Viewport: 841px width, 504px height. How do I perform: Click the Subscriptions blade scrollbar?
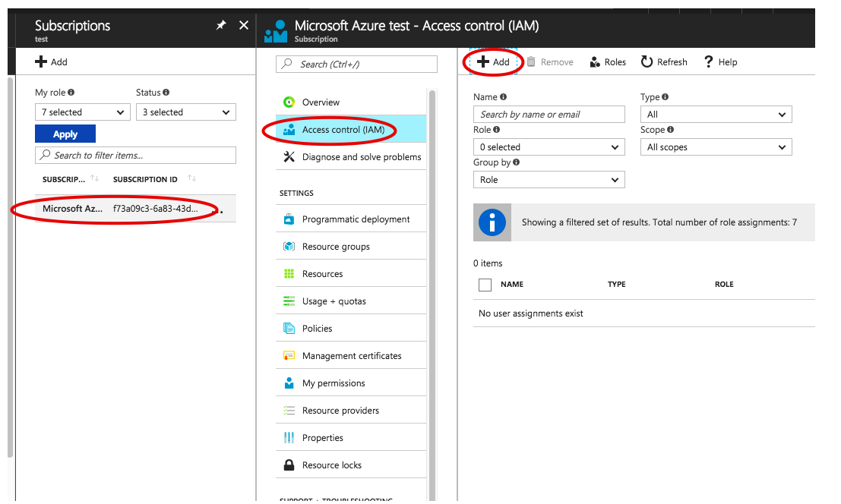pyautogui.click(x=10, y=268)
